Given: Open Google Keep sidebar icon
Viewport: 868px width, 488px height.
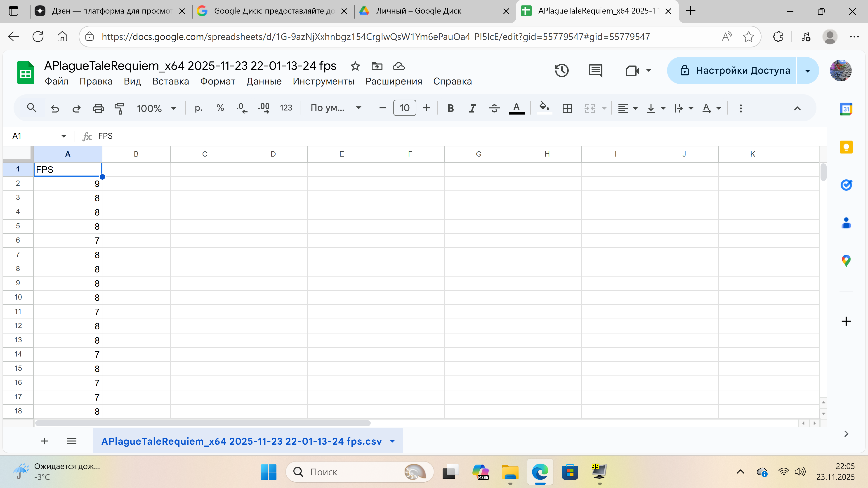Looking at the screenshot, I should click(x=846, y=147).
